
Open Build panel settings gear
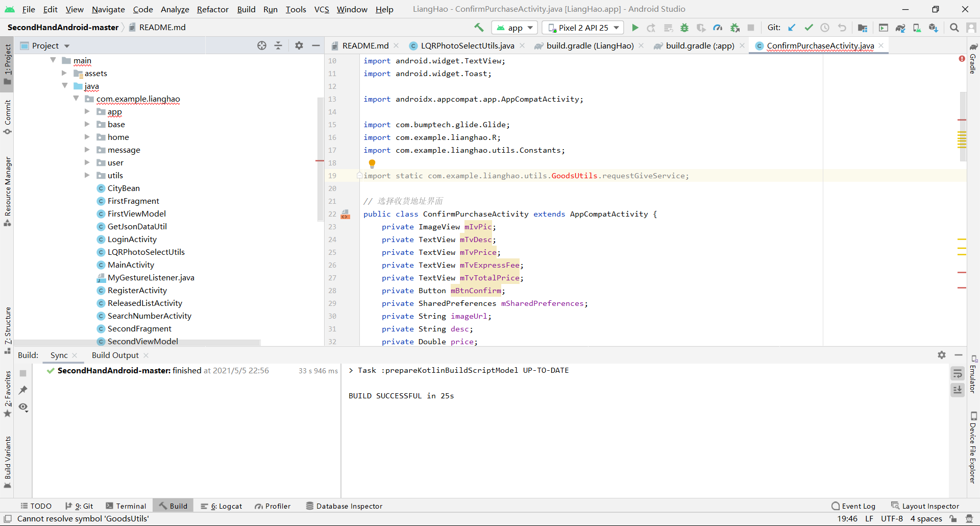pos(942,355)
